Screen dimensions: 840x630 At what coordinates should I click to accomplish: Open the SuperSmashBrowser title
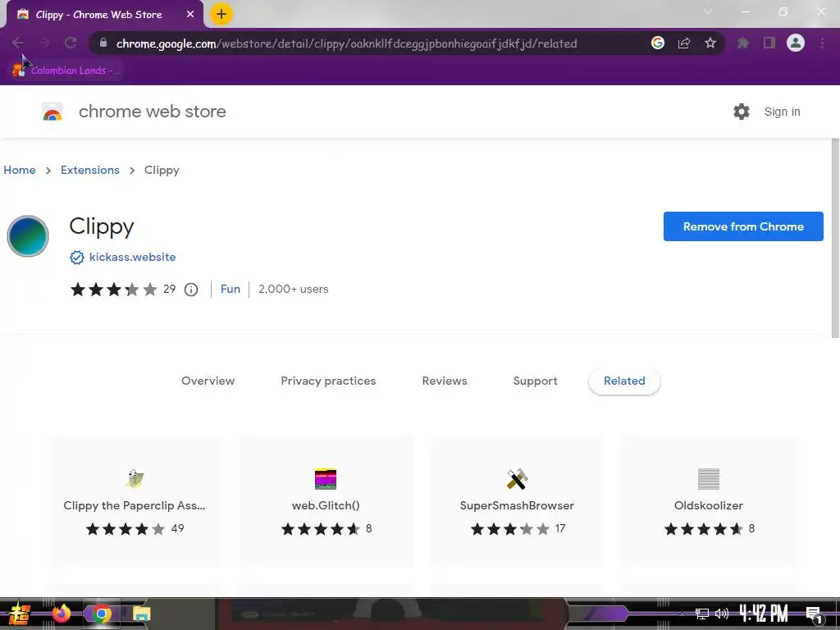pos(517,505)
